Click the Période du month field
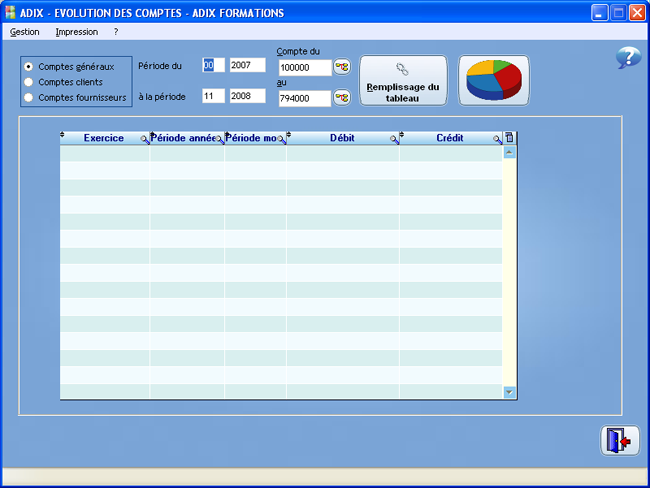Screen dimensions: 650x488 coord(213,65)
